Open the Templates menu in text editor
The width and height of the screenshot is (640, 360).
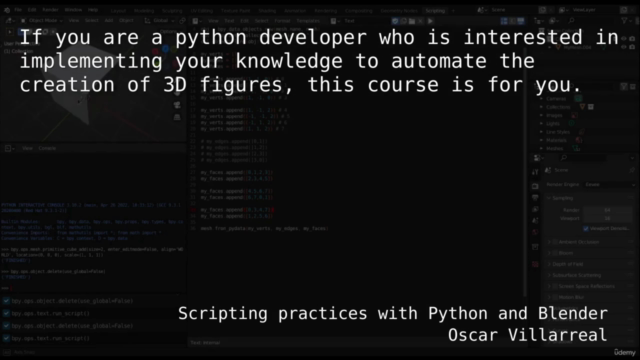click(x=308, y=21)
